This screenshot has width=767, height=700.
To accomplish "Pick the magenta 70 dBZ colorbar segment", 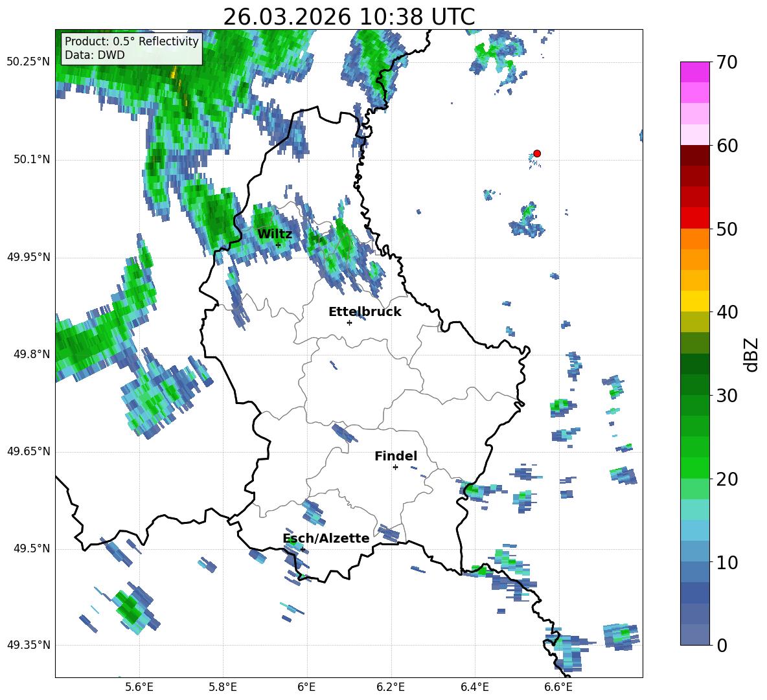I will pos(694,72).
